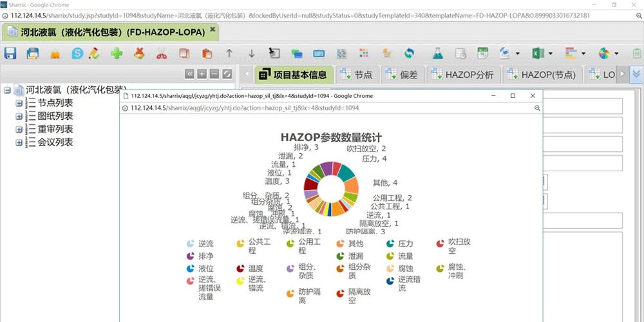This screenshot has height=322, width=644.
Task: Click the green circular arrows refresh icon
Action: [x=409, y=53]
